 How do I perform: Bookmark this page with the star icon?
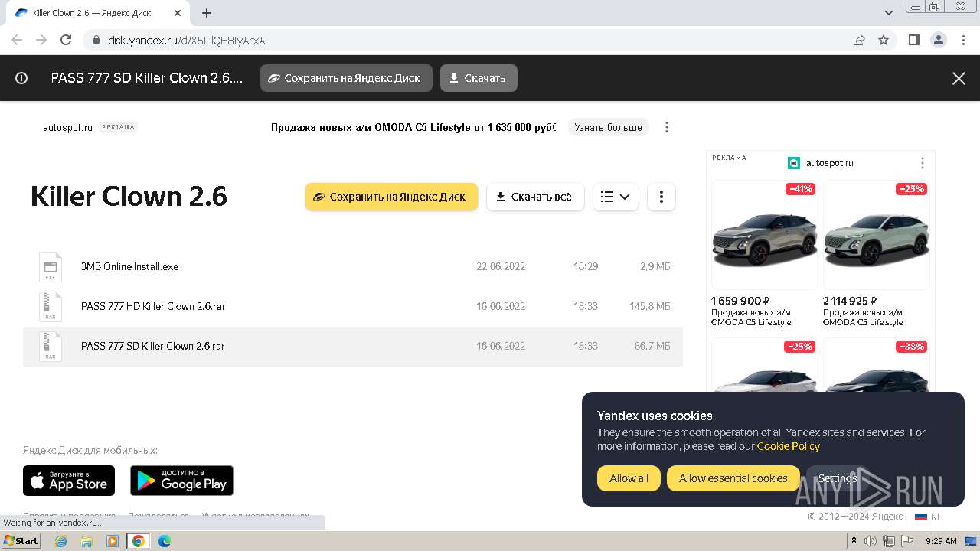click(884, 40)
